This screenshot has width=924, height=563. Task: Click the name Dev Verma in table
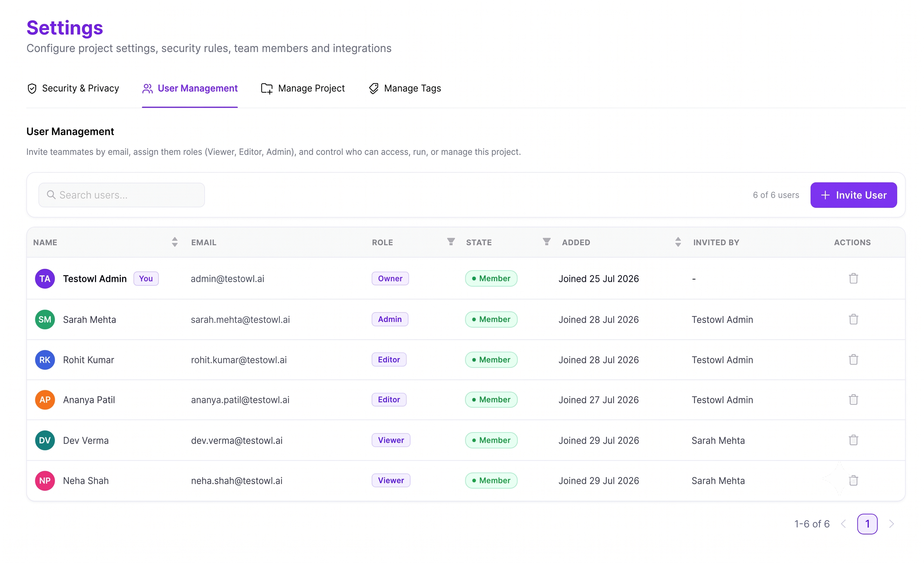click(x=86, y=441)
